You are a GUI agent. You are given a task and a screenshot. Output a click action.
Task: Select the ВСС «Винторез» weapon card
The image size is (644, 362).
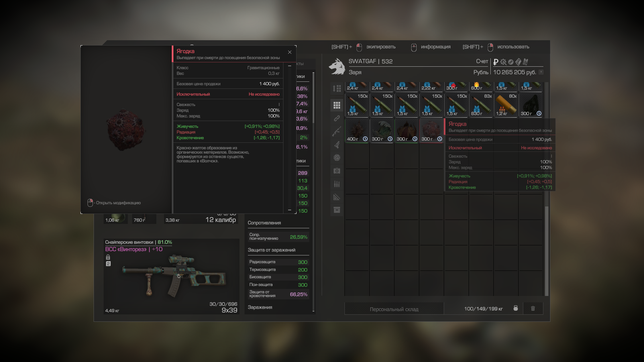coord(171,277)
